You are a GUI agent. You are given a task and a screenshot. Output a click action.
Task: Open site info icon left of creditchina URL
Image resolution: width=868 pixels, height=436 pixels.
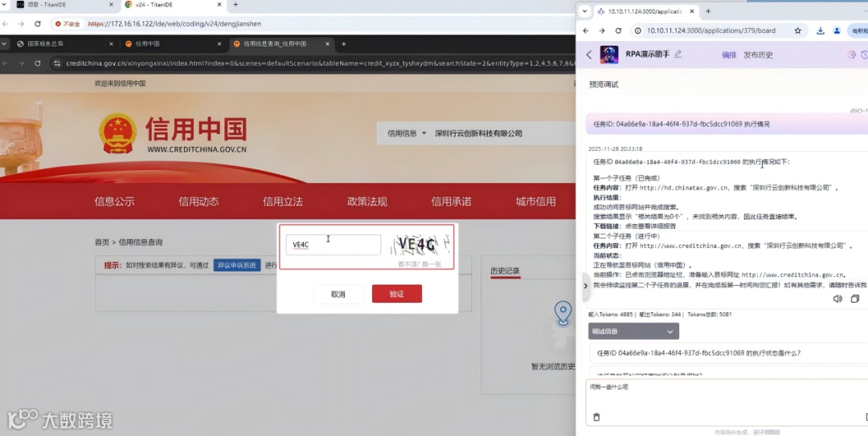(56, 63)
